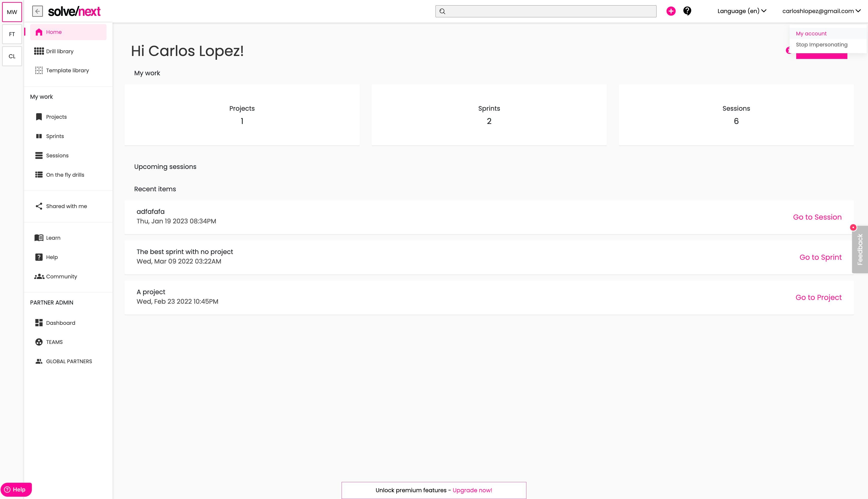Viewport: 868px width, 499px height.
Task: Open the Partner Admin Dashboard
Action: point(61,323)
